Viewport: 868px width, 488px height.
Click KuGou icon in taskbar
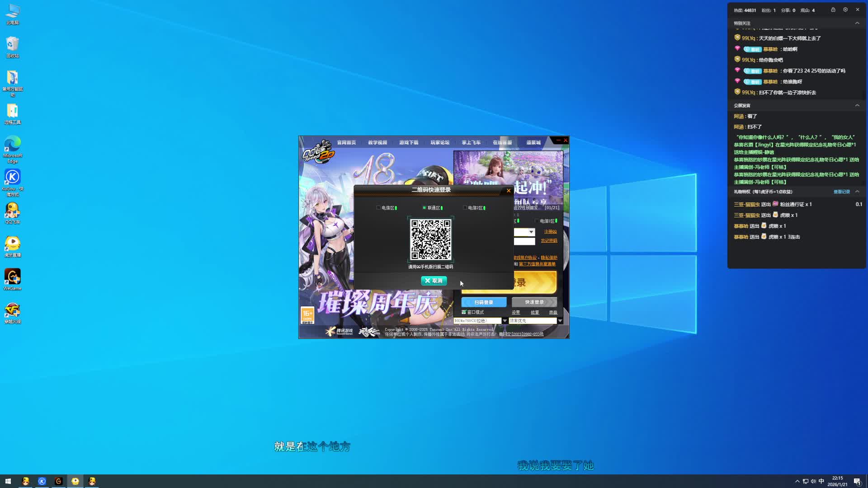pos(42,481)
